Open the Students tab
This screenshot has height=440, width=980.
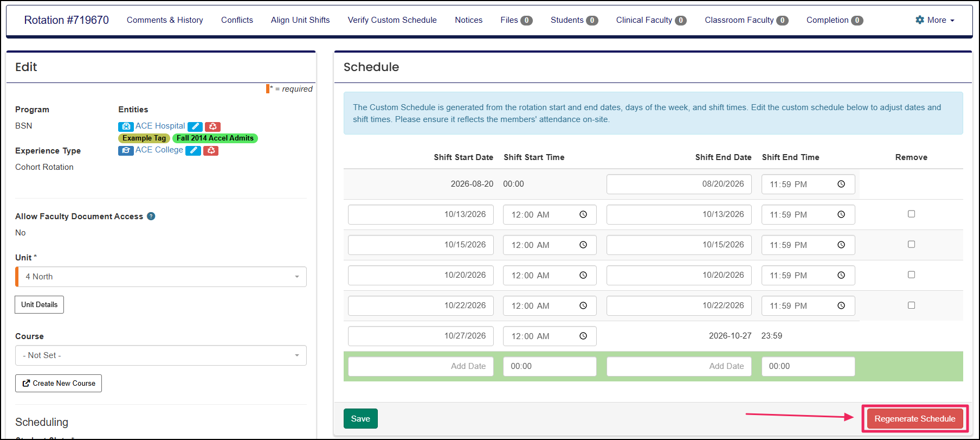(x=574, y=20)
